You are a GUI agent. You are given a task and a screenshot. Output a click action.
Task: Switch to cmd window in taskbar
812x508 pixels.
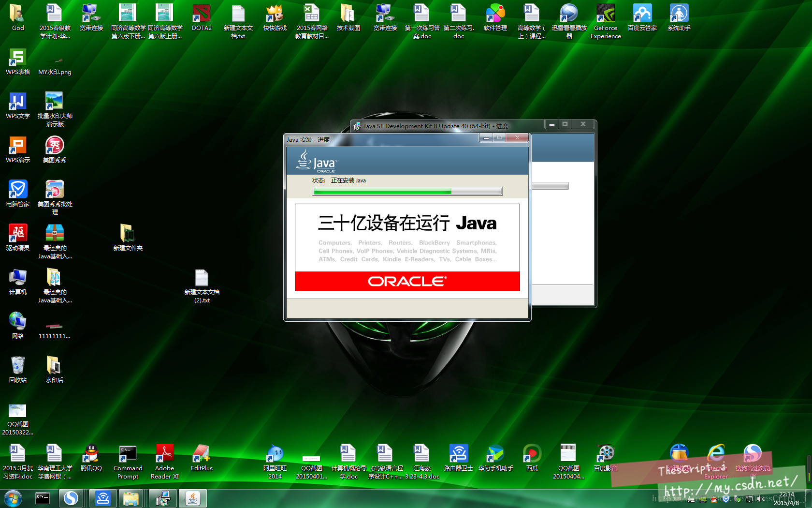43,498
